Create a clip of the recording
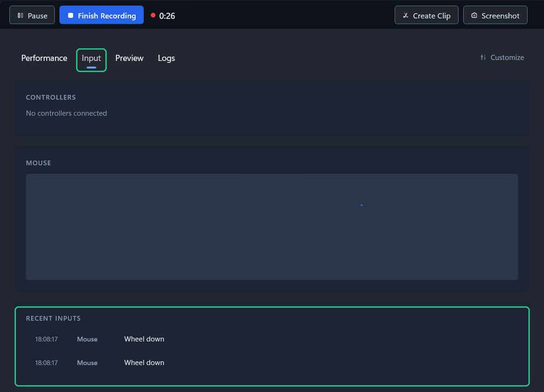Screen dimensions: 544x392 point(427,15)
